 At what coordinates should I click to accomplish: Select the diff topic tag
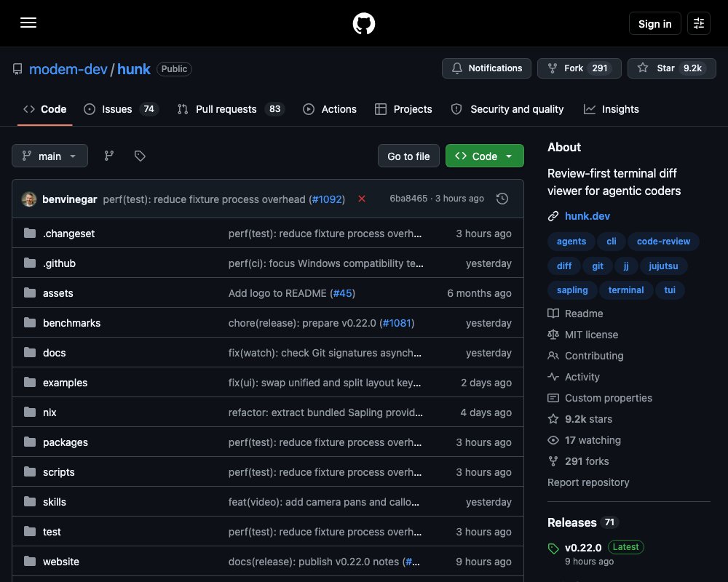coord(563,266)
